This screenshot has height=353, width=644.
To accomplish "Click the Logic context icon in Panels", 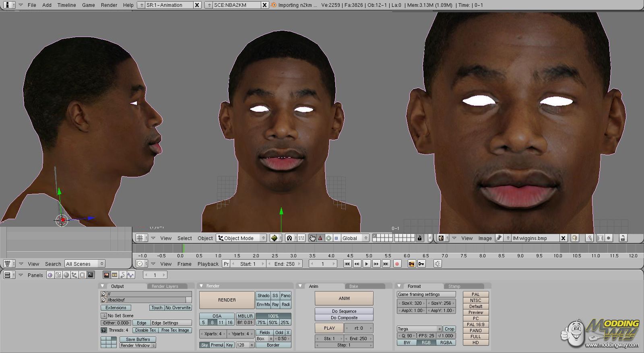I will tap(50, 275).
